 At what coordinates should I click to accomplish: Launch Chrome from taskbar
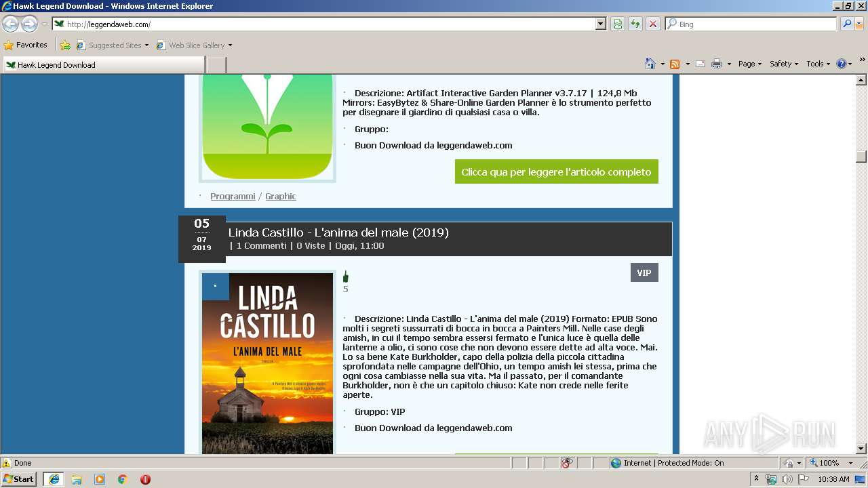(x=122, y=479)
